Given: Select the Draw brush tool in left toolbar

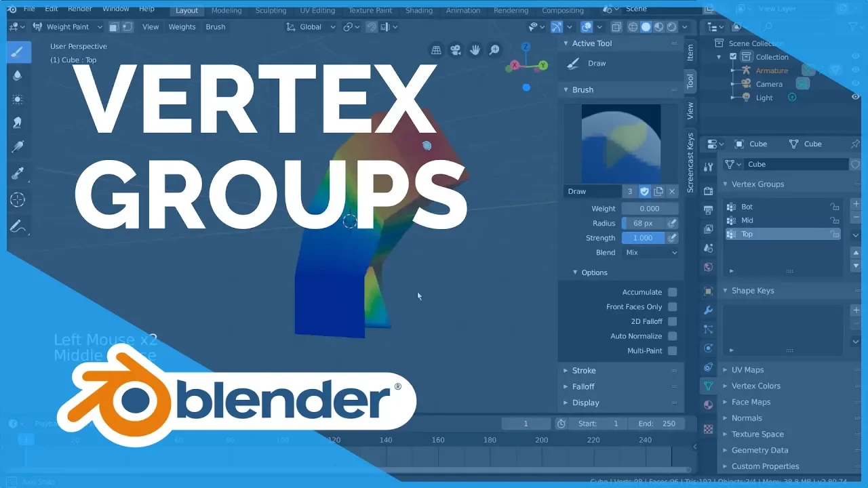Looking at the screenshot, I should (18, 52).
